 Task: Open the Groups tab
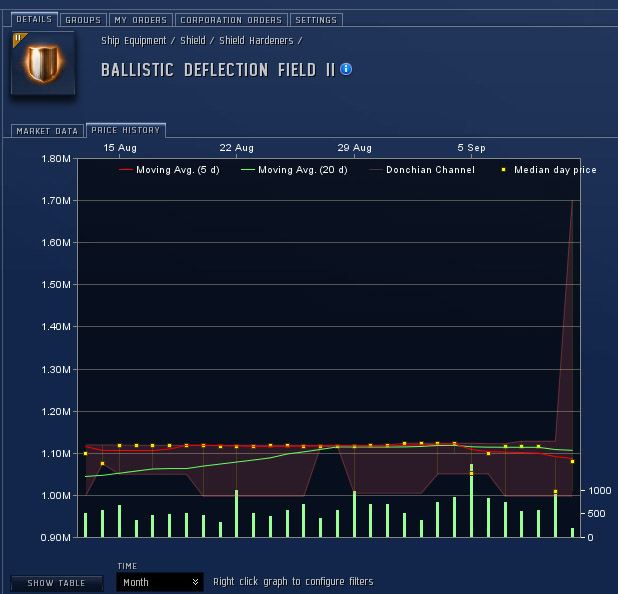point(83,20)
